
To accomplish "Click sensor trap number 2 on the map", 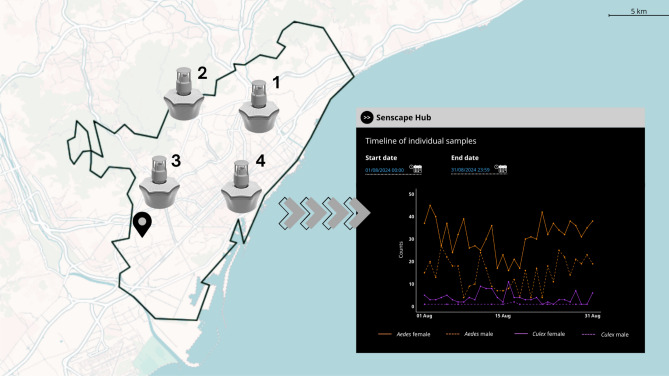I will pos(184,94).
